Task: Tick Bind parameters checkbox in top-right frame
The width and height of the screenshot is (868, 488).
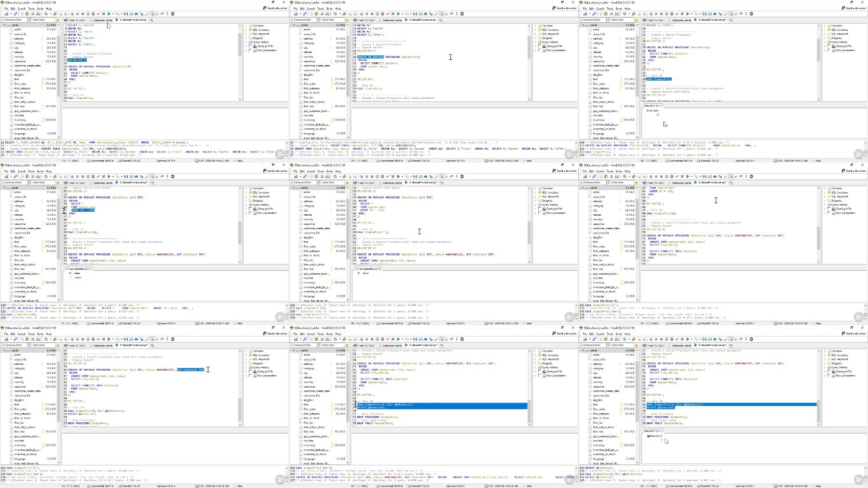Action: [x=829, y=50]
